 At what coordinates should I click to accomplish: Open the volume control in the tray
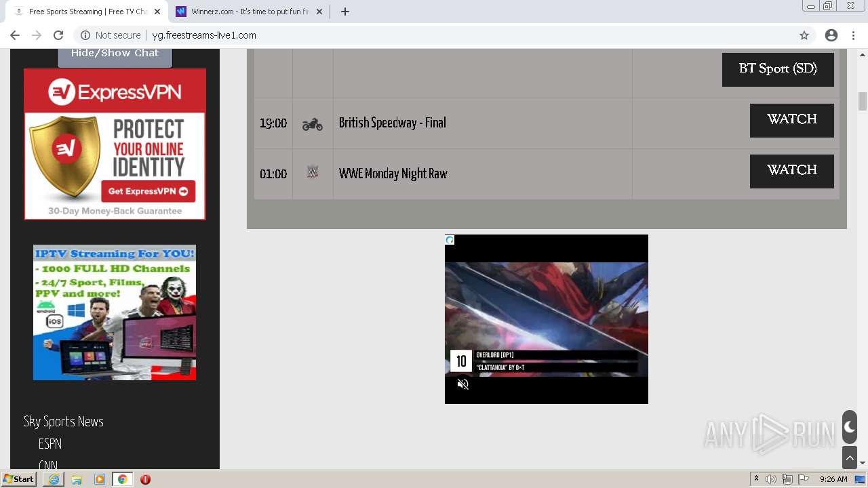[x=771, y=479]
